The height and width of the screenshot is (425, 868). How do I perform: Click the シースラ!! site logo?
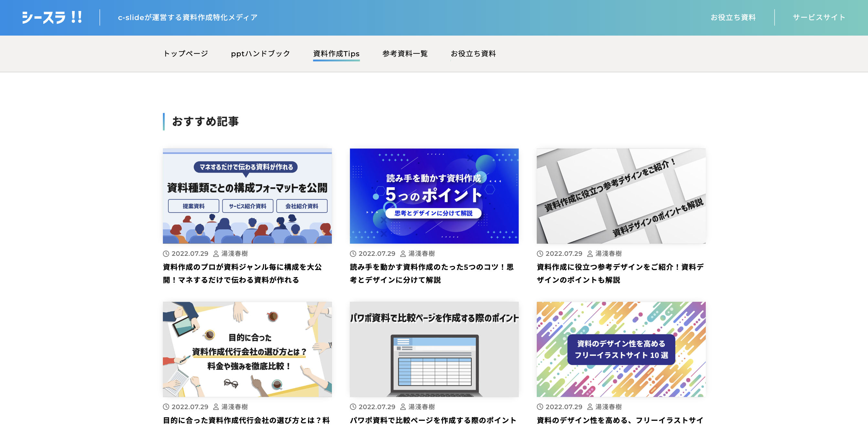[x=52, y=17]
